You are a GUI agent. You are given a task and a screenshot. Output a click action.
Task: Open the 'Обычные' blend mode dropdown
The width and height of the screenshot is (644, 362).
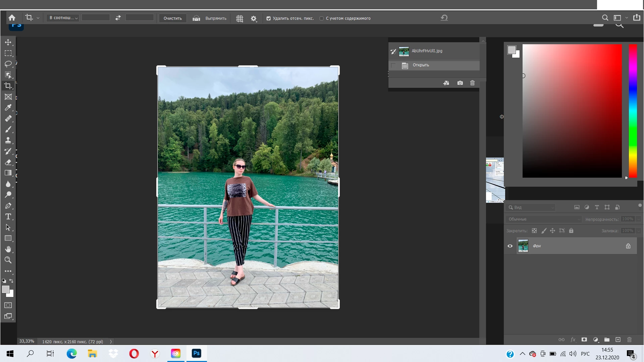(543, 219)
